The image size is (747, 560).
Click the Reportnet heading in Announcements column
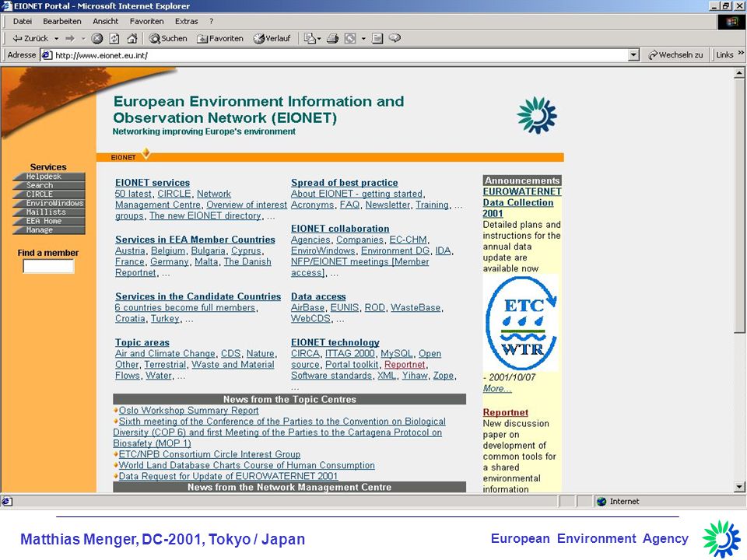tap(506, 412)
